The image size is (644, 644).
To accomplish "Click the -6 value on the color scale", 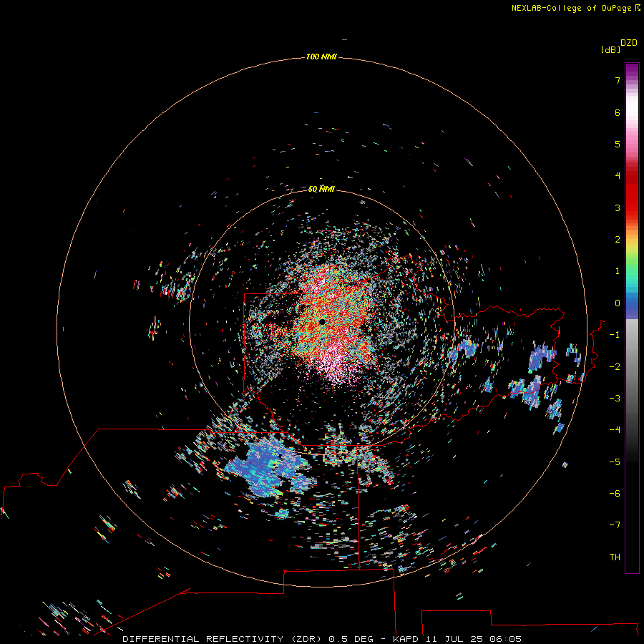I will (x=615, y=494).
